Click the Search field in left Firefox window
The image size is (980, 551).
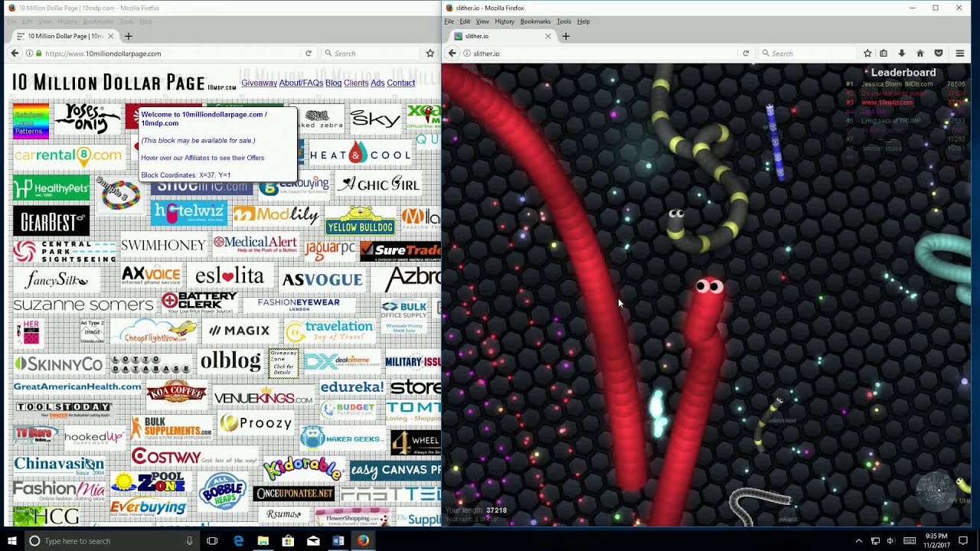(x=370, y=54)
